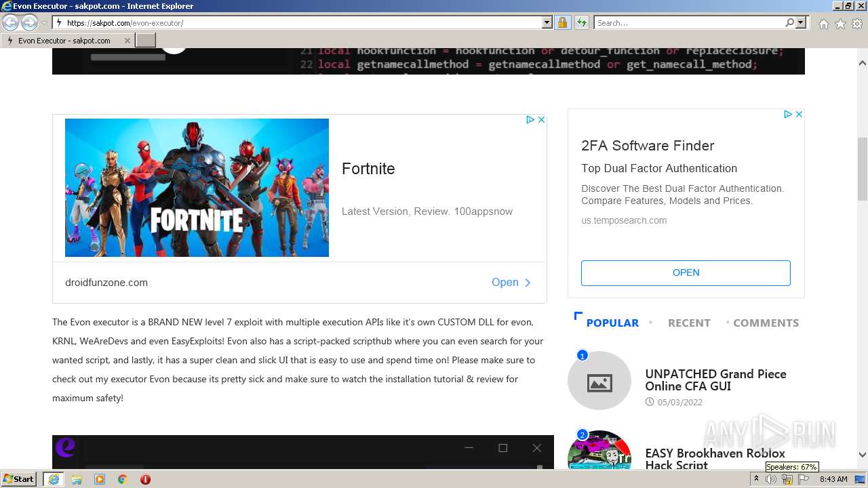Image resolution: width=868 pixels, height=488 pixels.
Task: Switch to the COMMENTS tab
Action: point(766,323)
